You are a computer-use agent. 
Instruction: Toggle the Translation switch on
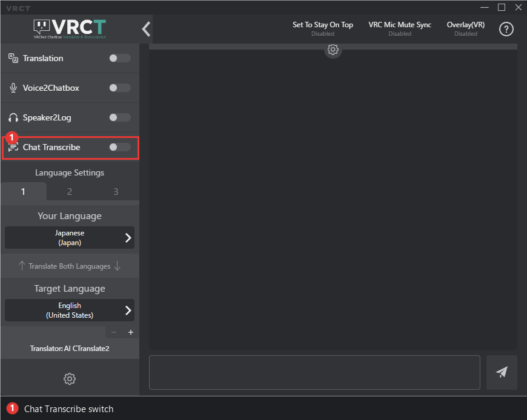coord(120,59)
